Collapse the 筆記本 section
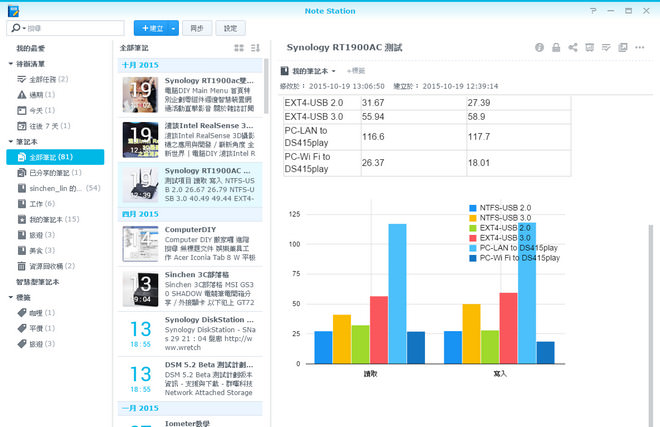The width and height of the screenshot is (660, 427). click(x=11, y=142)
